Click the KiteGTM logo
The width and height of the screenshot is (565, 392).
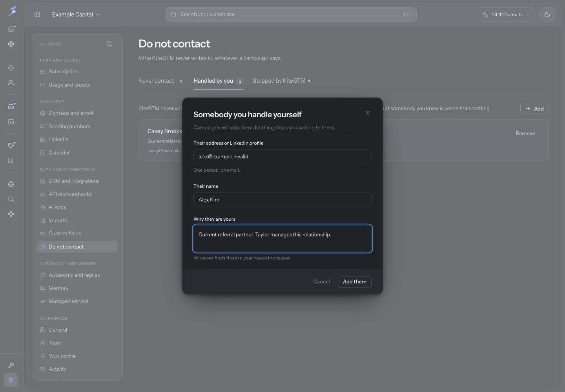click(x=12, y=11)
